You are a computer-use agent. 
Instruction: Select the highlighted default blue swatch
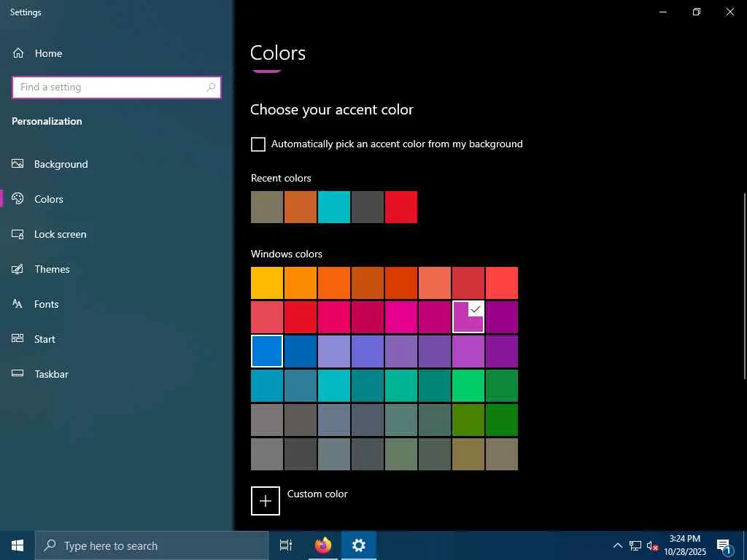(267, 351)
